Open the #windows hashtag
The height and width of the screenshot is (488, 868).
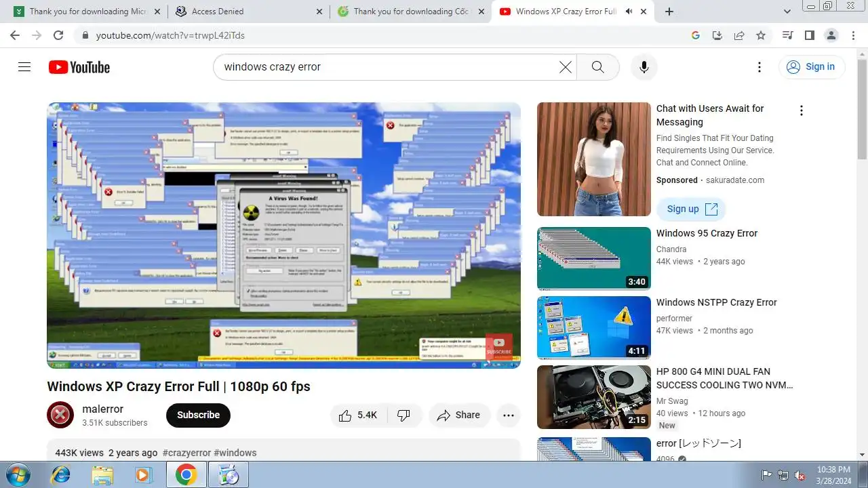pyautogui.click(x=235, y=453)
